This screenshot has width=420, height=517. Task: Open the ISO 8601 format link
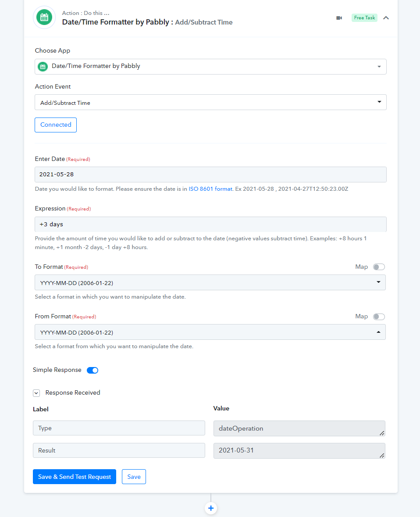(x=210, y=189)
